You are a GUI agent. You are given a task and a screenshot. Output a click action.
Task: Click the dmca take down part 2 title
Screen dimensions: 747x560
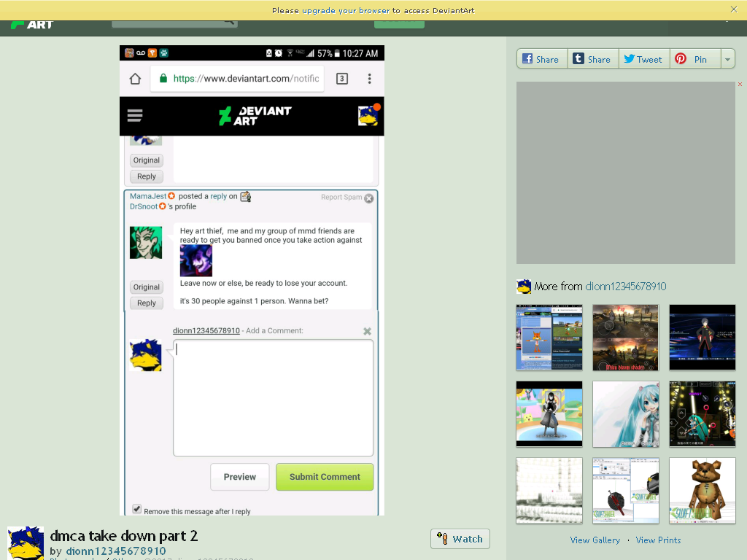pyautogui.click(x=123, y=536)
